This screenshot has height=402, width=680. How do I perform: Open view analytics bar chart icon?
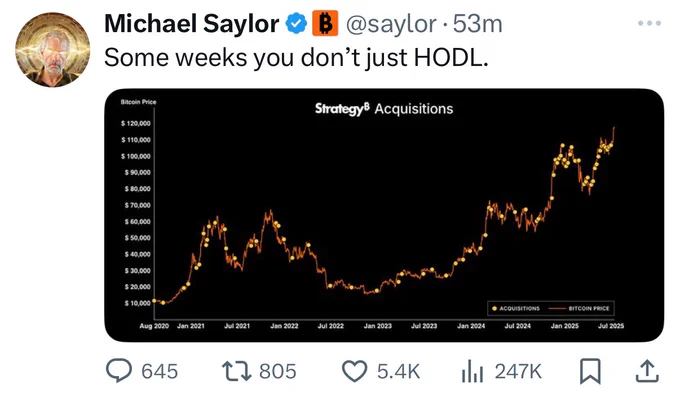[472, 372]
